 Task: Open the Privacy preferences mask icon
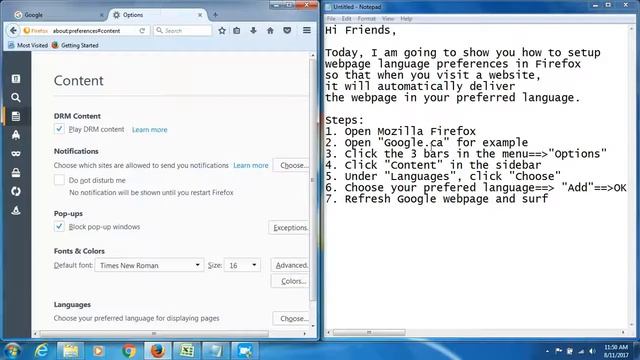pyautogui.click(x=16, y=154)
